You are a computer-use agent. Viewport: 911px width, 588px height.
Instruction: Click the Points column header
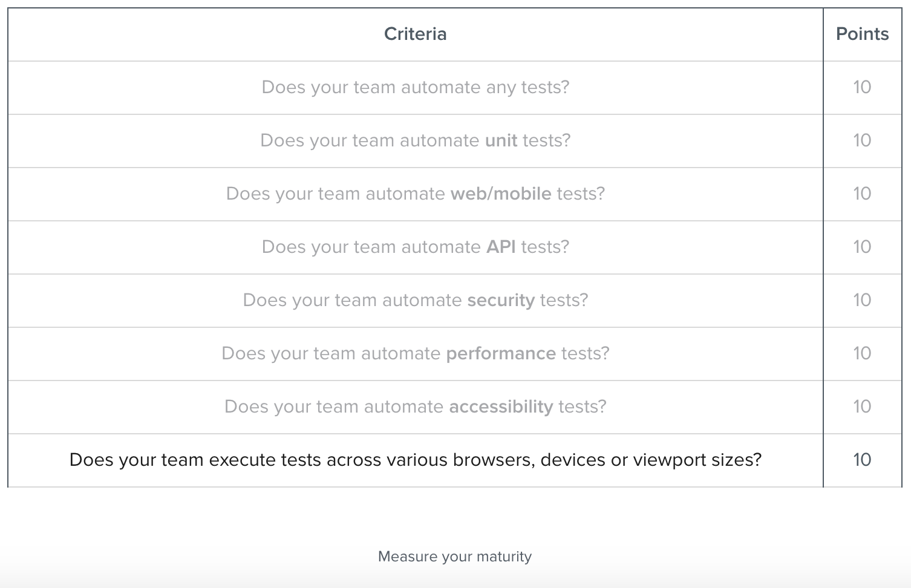(x=862, y=34)
